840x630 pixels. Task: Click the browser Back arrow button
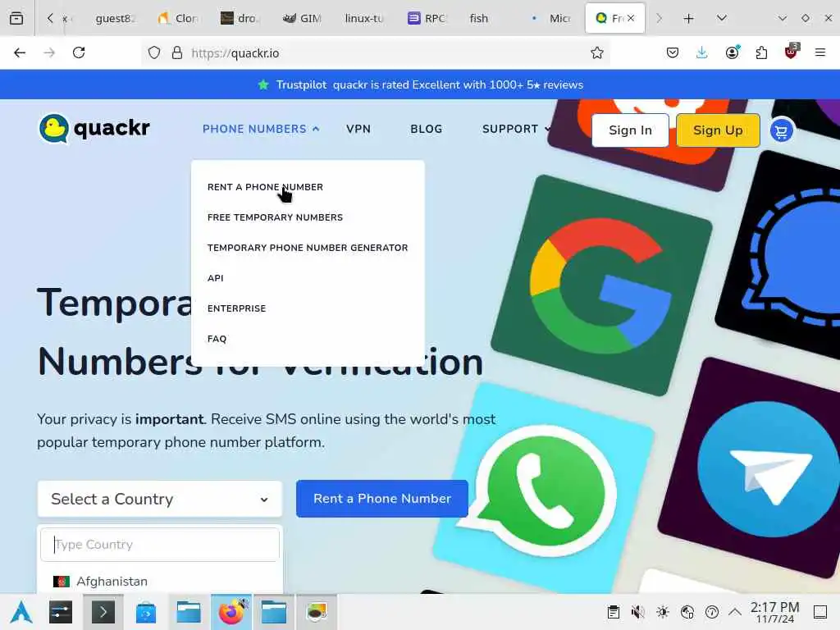20,52
